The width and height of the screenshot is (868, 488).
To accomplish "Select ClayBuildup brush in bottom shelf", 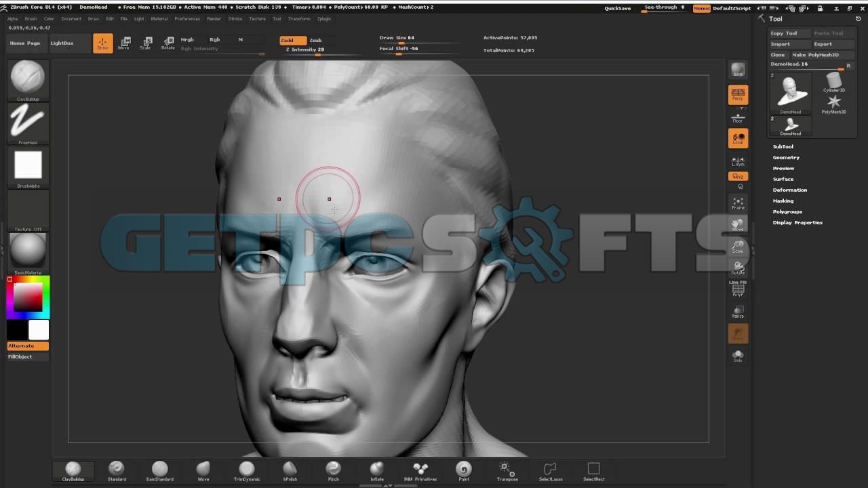I will (73, 470).
